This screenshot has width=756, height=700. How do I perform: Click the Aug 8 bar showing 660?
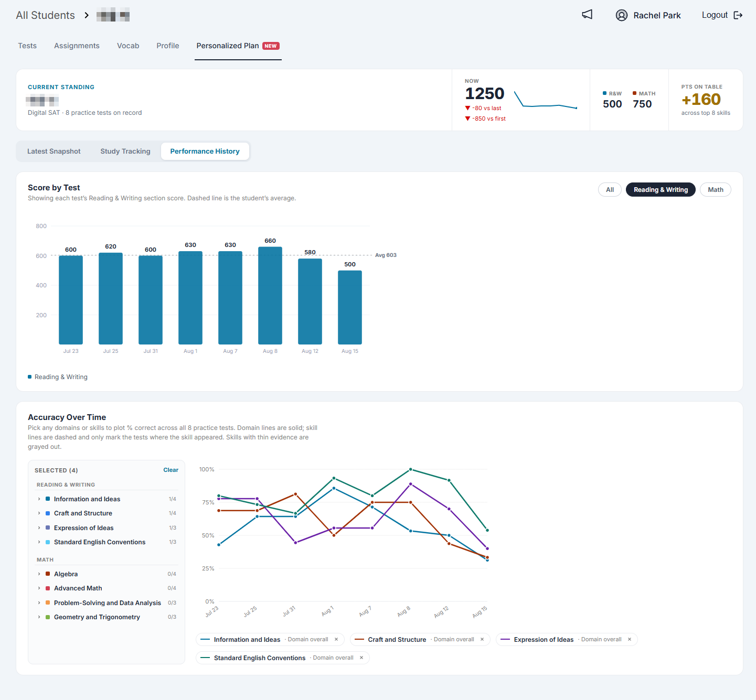click(x=270, y=296)
